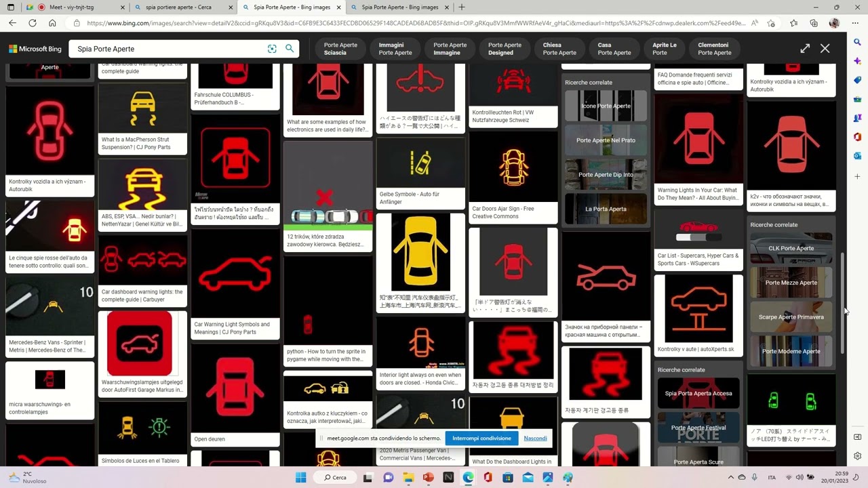Screen dimensions: 868x488
Task: Click the Nascondi link in sharing bar
Action: click(x=535, y=438)
